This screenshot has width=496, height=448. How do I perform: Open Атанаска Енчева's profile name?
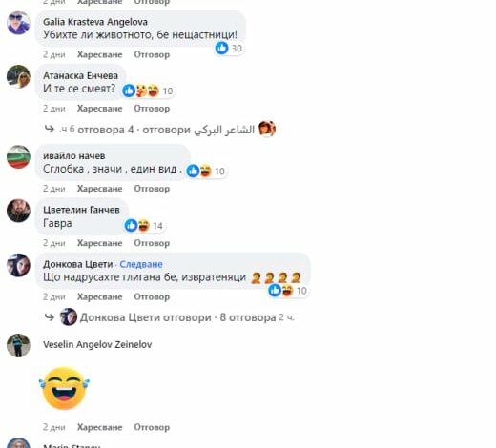[x=80, y=75]
